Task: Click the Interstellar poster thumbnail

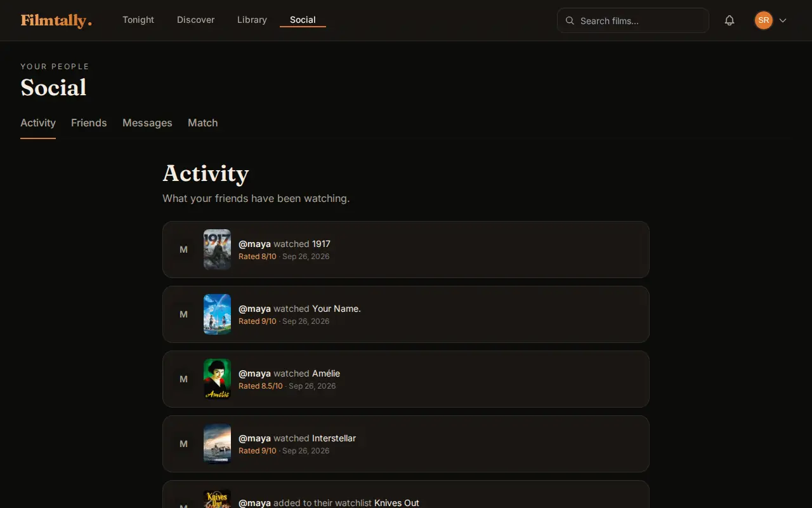Action: pos(217,444)
